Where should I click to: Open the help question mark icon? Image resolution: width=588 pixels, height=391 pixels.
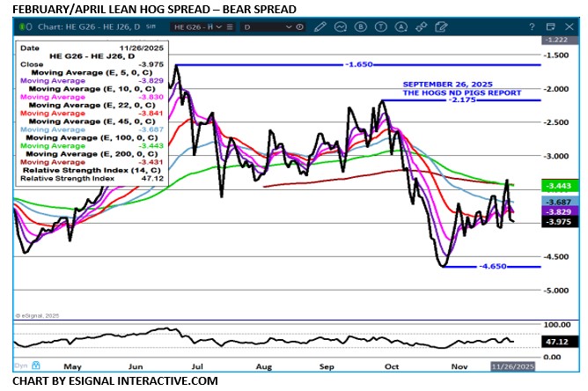tap(532, 28)
